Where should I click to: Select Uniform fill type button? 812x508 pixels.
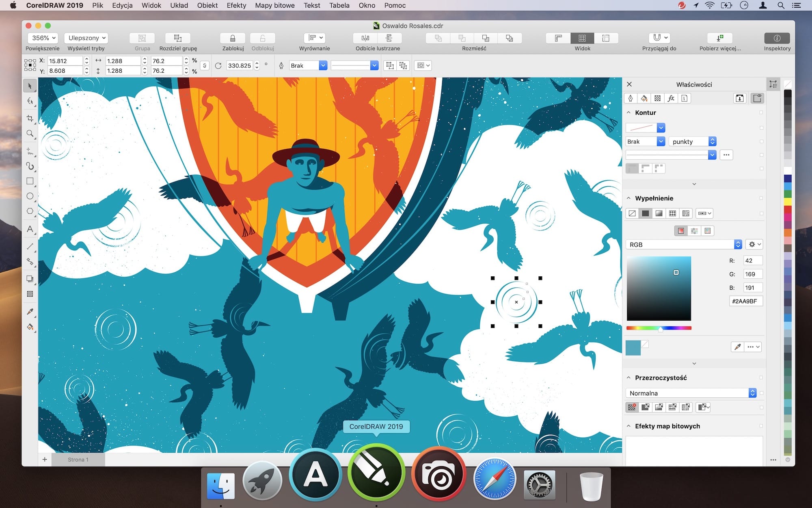pos(646,213)
